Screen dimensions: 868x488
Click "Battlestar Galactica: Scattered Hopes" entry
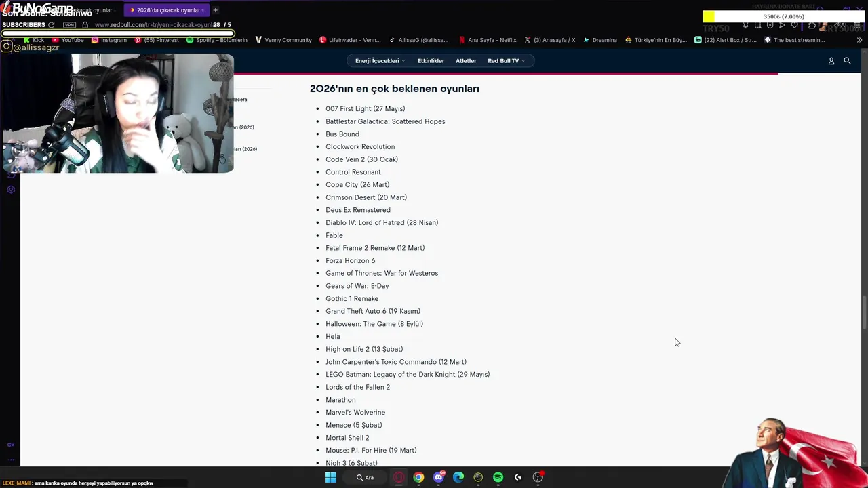[385, 121]
